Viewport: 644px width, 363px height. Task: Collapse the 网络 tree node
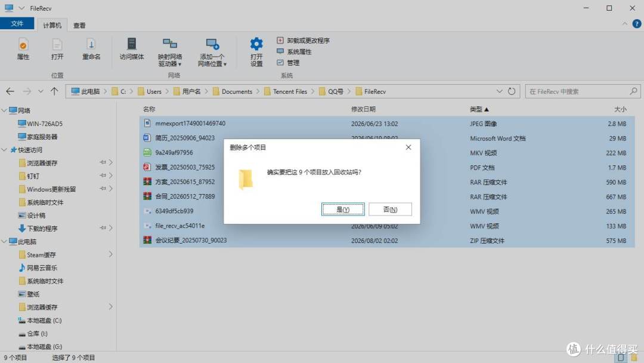(x=4, y=110)
